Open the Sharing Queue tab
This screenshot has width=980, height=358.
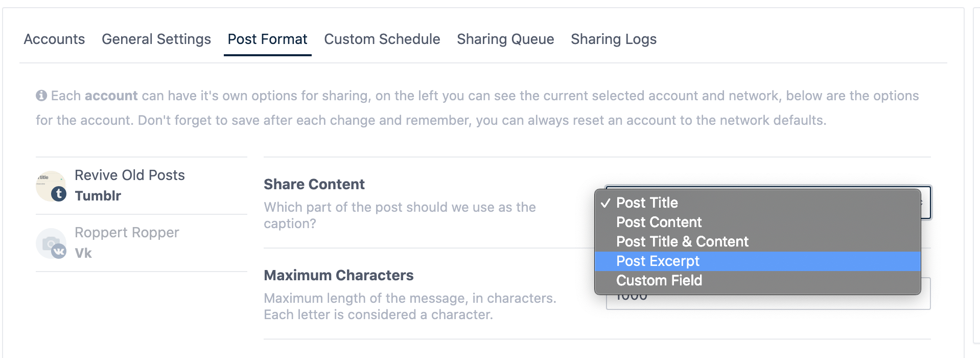point(505,39)
